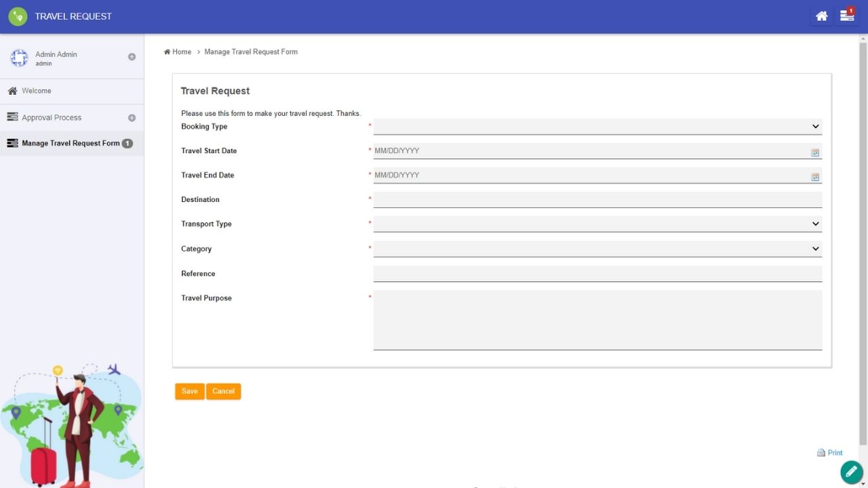Expand the Approval Process sidebar section
The height and width of the screenshot is (488, 868).
click(132, 118)
